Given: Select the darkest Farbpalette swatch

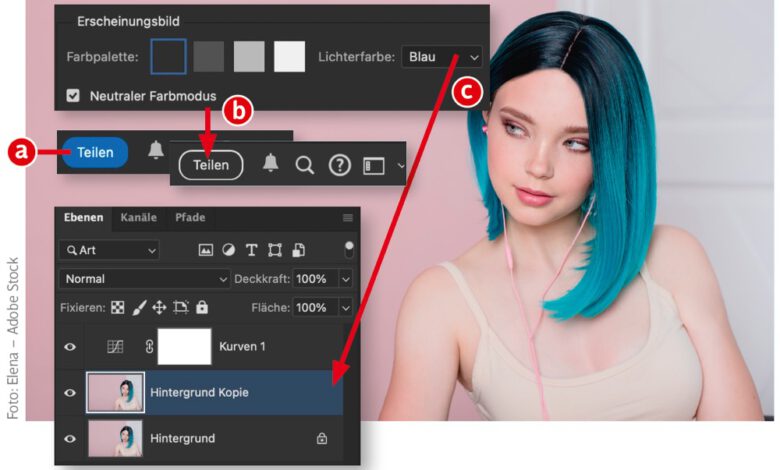Looking at the screenshot, I should click(169, 57).
